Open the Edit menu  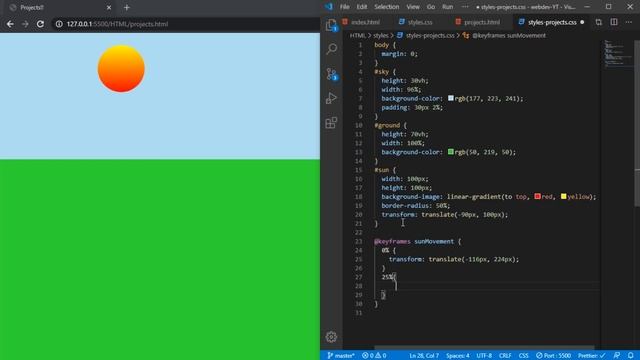(362, 7)
